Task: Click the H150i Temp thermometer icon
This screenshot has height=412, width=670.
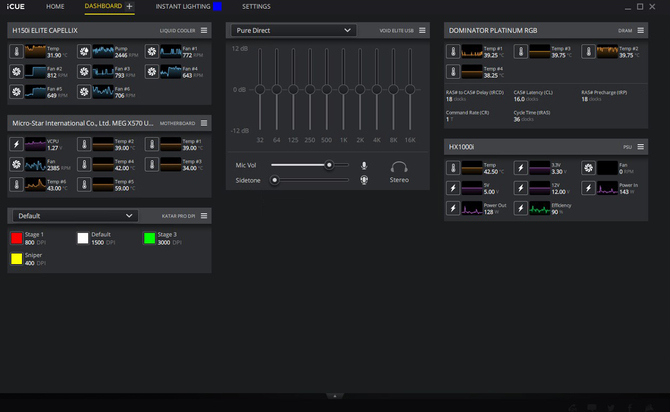Action: 16,51
